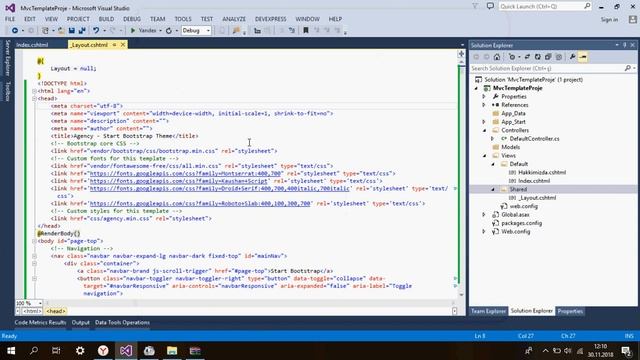Click the Search Solution Explorer field
Image resolution: width=640 pixels, height=360 pixels.
547,69
